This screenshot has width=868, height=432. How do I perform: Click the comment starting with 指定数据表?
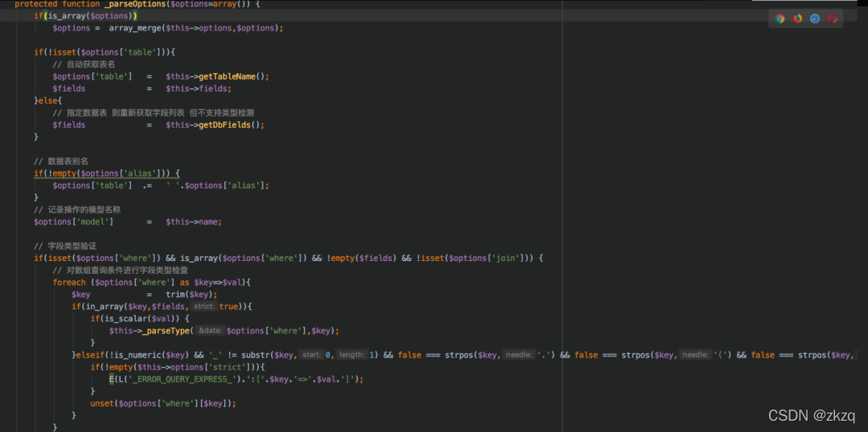pos(154,113)
